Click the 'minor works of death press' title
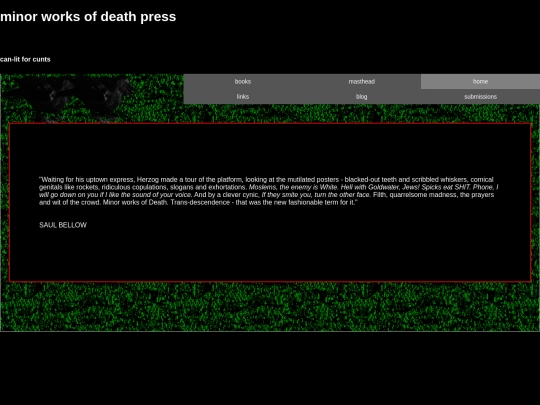The image size is (540, 405). pos(88,17)
